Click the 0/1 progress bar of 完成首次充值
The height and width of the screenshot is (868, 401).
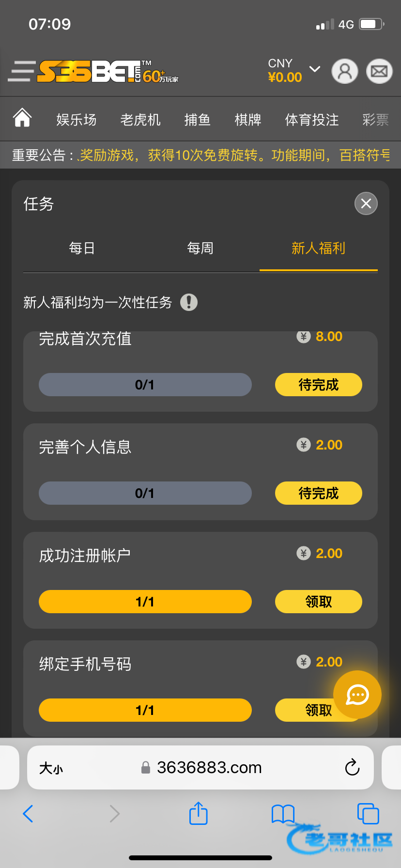pyautogui.click(x=145, y=385)
